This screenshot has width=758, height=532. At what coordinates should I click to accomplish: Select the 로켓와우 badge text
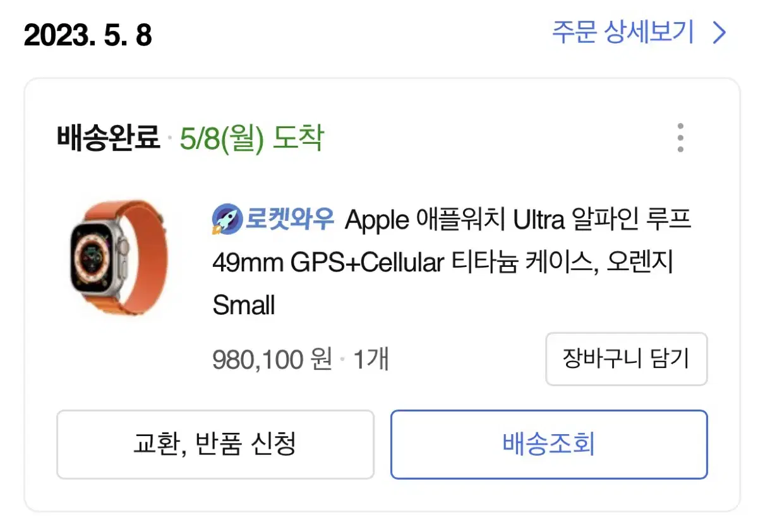290,220
